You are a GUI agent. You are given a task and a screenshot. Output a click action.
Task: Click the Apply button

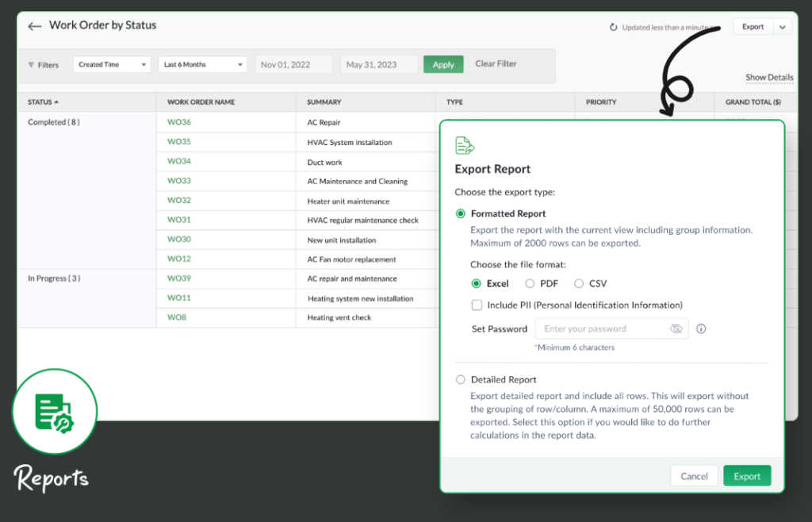443,64
